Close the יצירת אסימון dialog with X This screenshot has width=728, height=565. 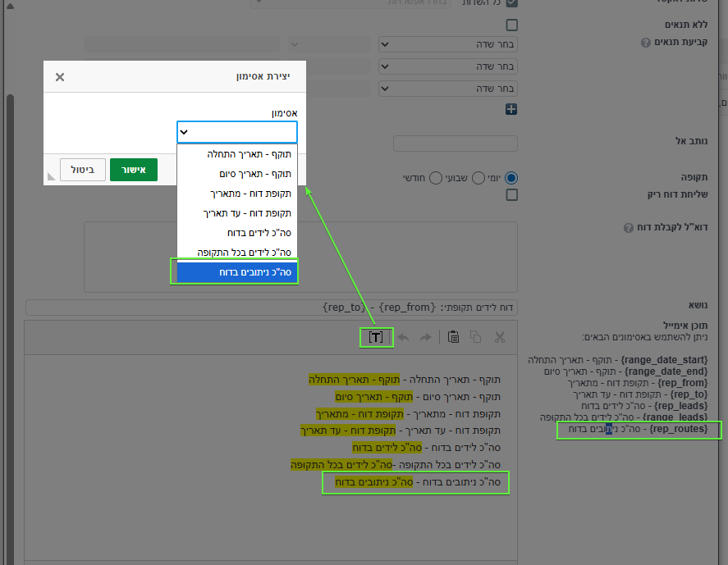60,77
